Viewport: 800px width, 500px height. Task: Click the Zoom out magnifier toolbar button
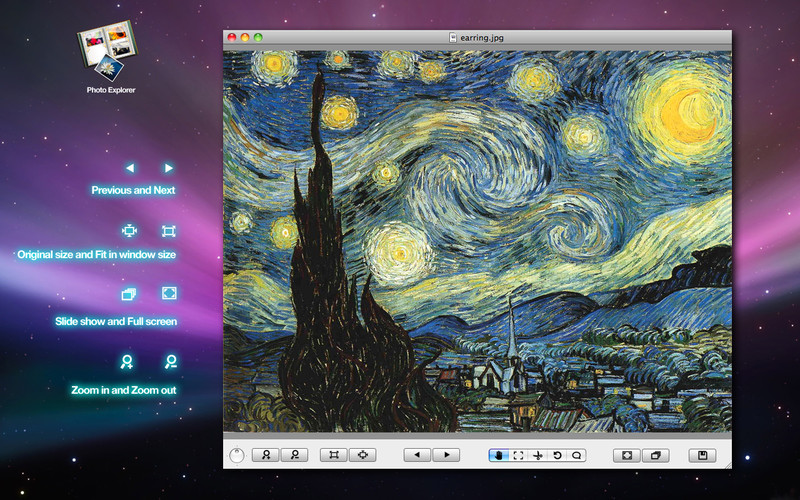tap(294, 455)
